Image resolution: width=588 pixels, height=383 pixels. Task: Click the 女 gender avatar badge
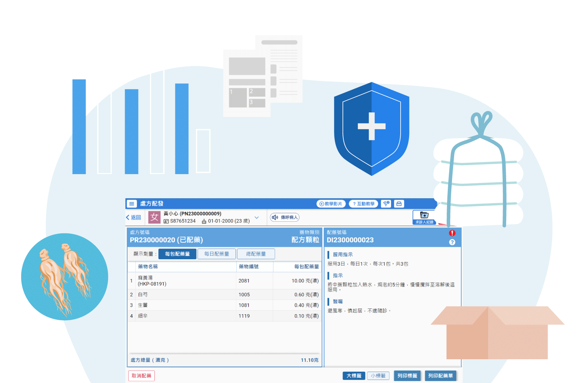pos(154,217)
